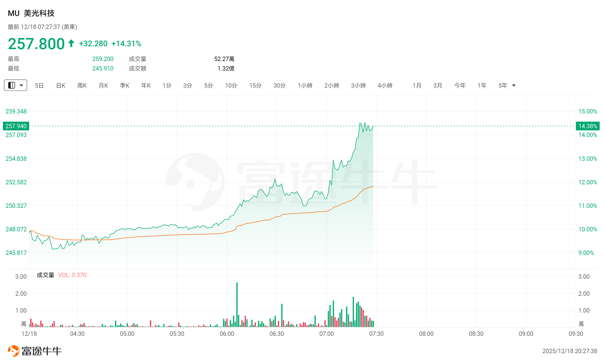Viewport: 605px width, 364px height.
Task: Click the chart layout toggle icon
Action: 12,85
